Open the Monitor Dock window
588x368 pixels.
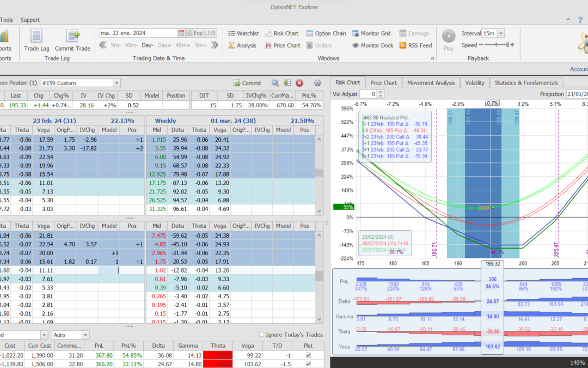372,45
